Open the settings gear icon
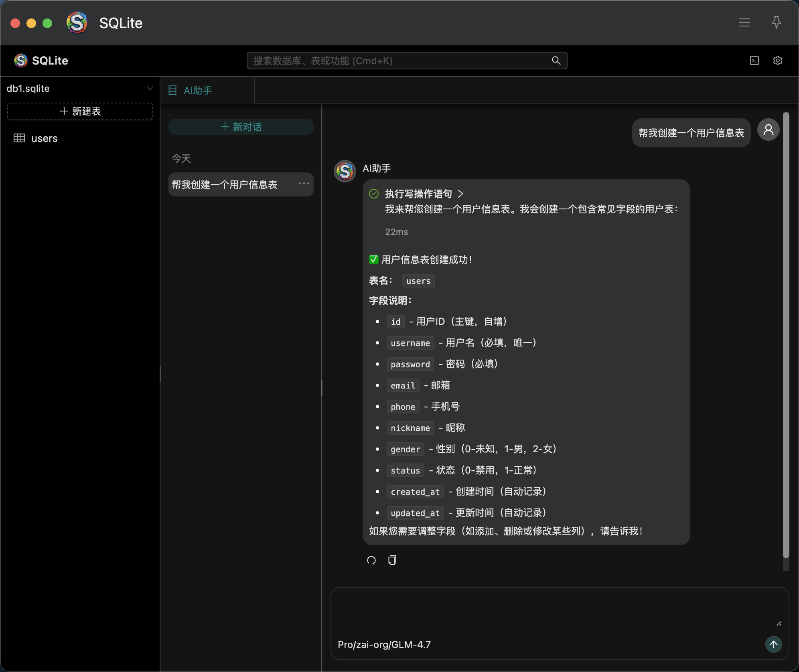This screenshot has height=672, width=799. coord(777,61)
